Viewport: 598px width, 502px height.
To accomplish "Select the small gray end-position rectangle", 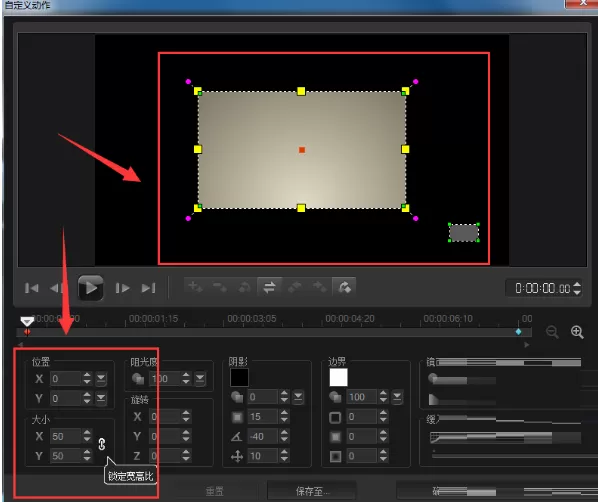I will (x=464, y=233).
